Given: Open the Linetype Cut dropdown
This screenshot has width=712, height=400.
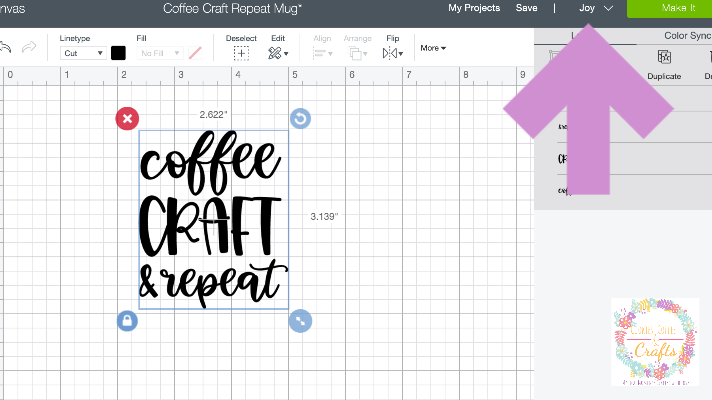Looking at the screenshot, I should tap(83, 53).
